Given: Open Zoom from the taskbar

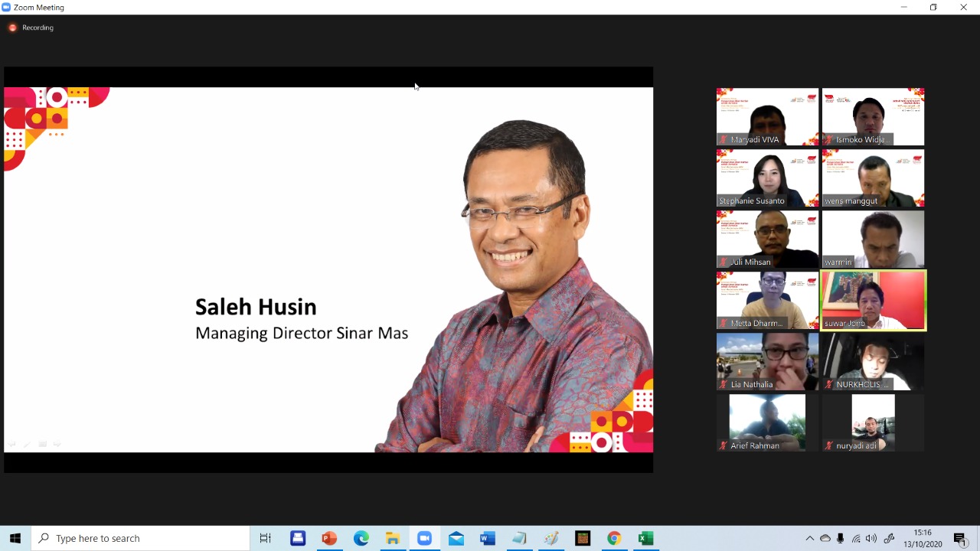Looking at the screenshot, I should 424,539.
